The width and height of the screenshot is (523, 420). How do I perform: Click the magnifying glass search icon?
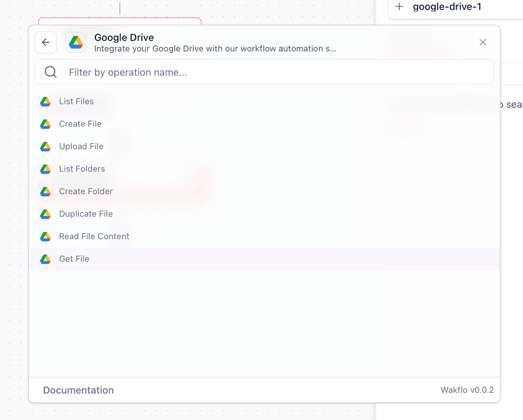[x=50, y=72]
